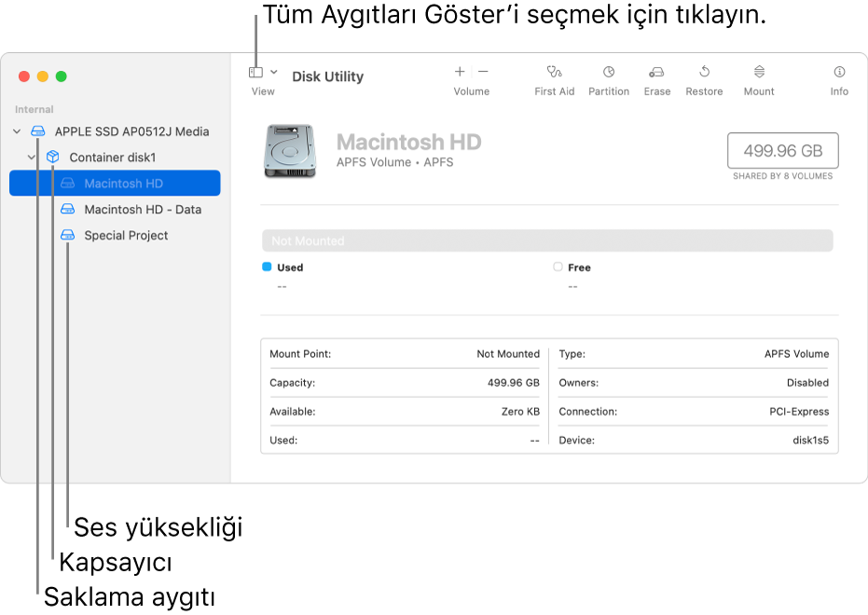
Task: Click the Mount Point value Not Mounted
Action: [x=508, y=354]
